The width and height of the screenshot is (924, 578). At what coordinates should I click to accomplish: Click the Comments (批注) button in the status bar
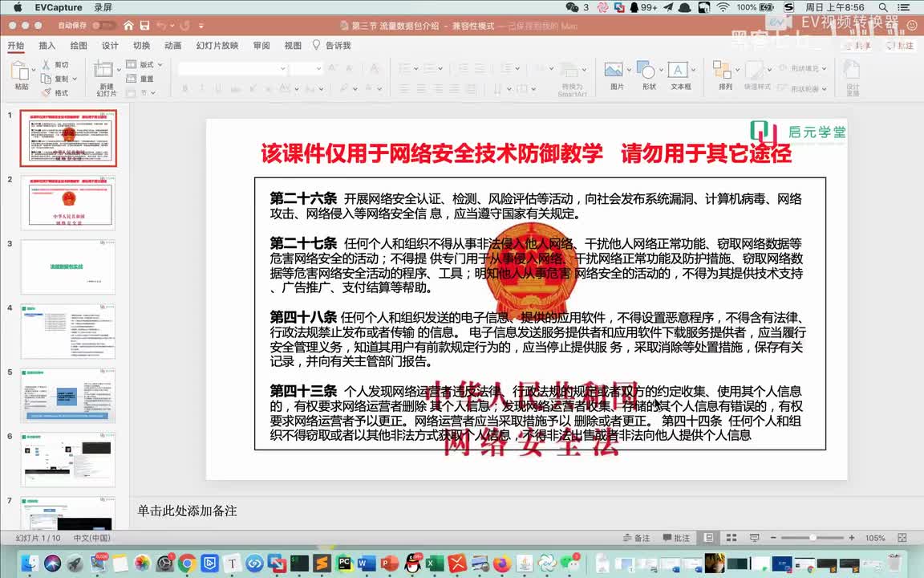(676, 537)
